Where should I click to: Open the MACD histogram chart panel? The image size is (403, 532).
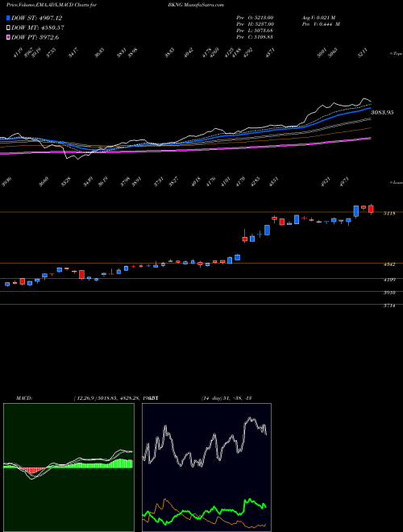pyautogui.click(x=69, y=468)
